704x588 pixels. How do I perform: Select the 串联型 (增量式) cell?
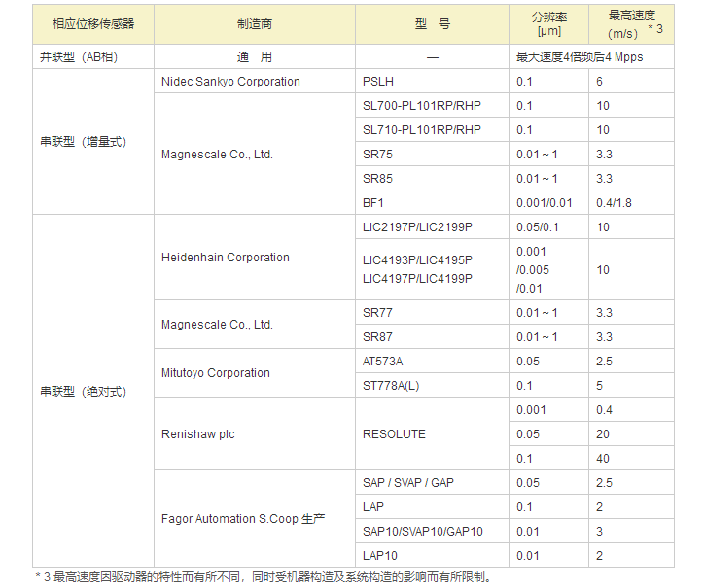click(93, 142)
